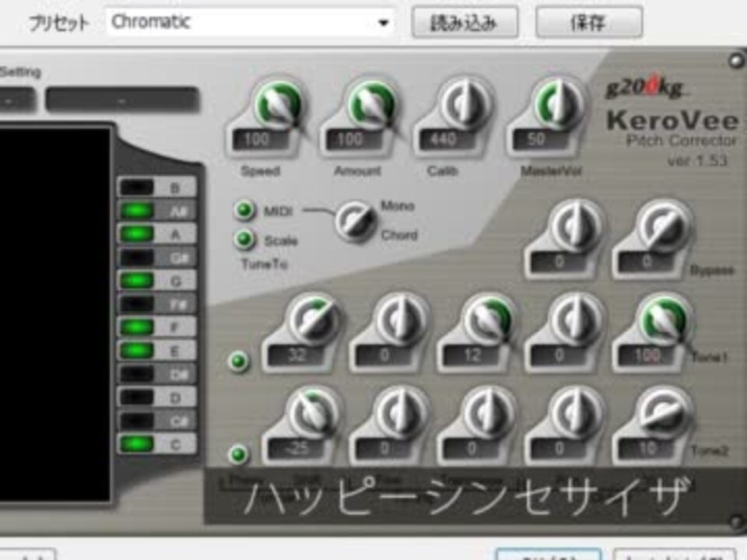Click the Tone1 zero knob between 12 and 100
This screenshot has height=560, width=747.
[x=576, y=320]
